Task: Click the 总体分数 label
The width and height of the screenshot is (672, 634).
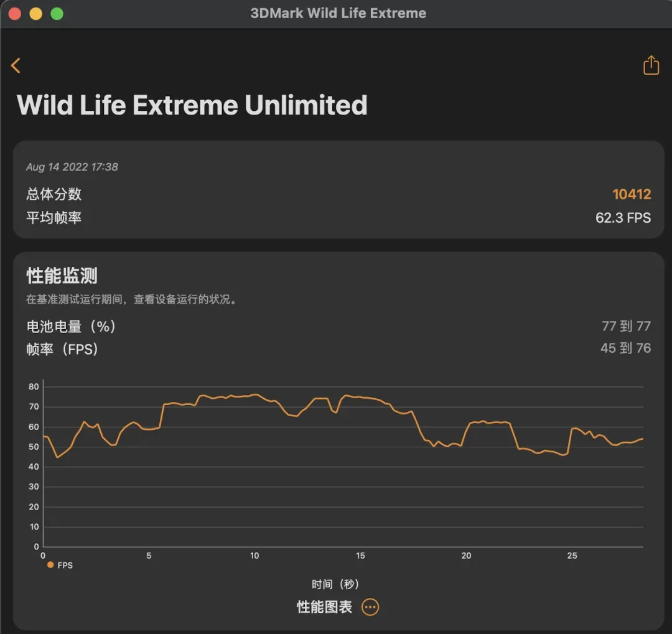Action: click(54, 194)
